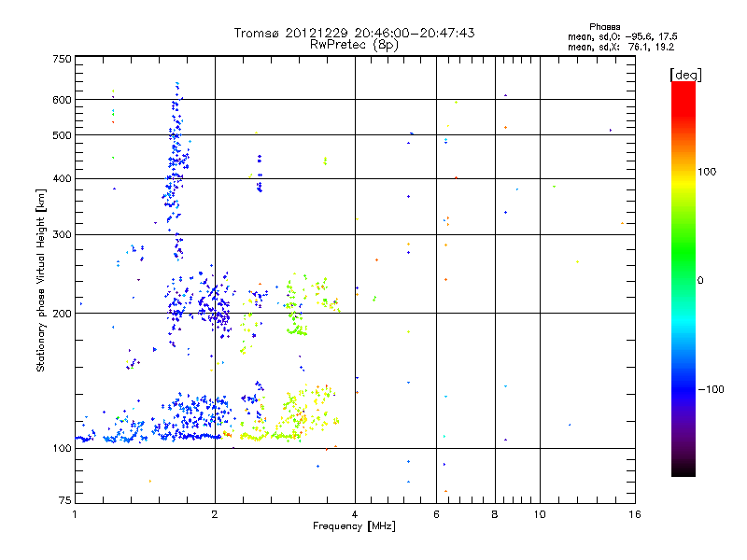Image resolution: width=747 pixels, height=560 pixels.
Task: Click the y-axis title "Stationary phase Virtual Height [km]"
Action: (x=40, y=281)
